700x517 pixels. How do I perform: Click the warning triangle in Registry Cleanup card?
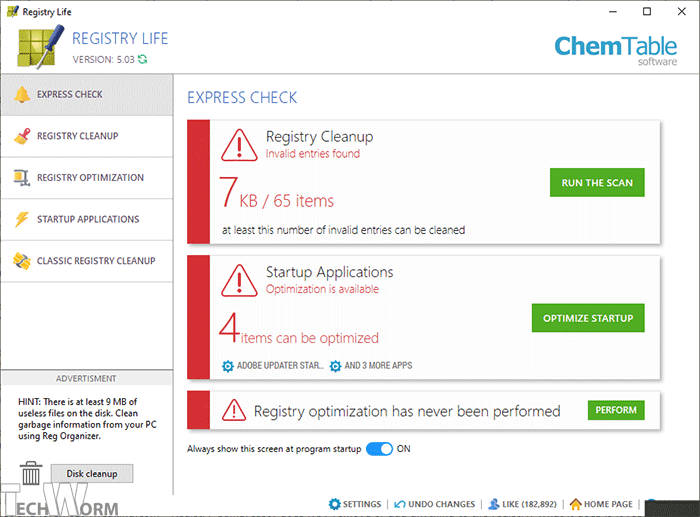pyautogui.click(x=240, y=145)
